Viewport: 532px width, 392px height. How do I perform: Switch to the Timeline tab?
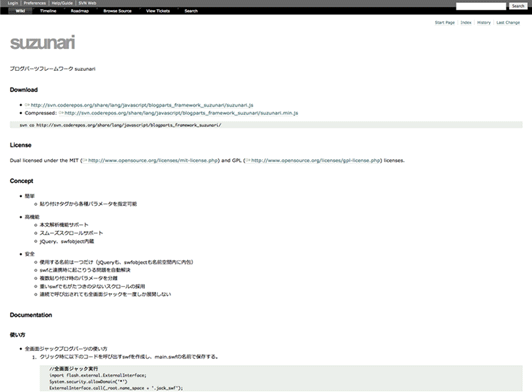coord(48,11)
